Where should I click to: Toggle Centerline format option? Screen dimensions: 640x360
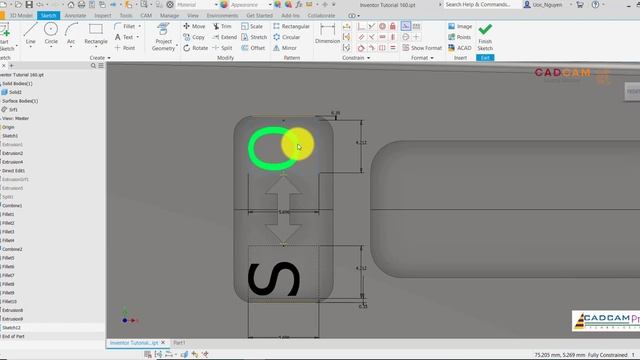(416, 26)
